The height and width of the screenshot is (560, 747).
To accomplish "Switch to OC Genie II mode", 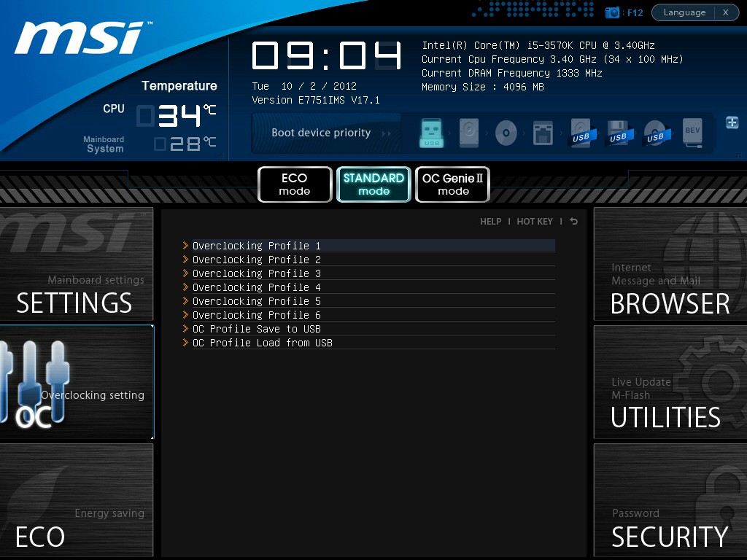I will 452,184.
